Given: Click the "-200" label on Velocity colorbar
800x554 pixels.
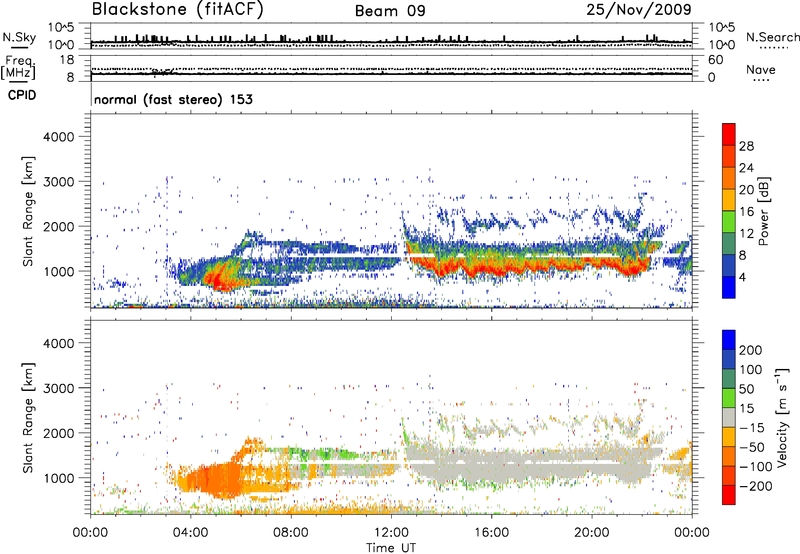Looking at the screenshot, I should (x=755, y=486).
